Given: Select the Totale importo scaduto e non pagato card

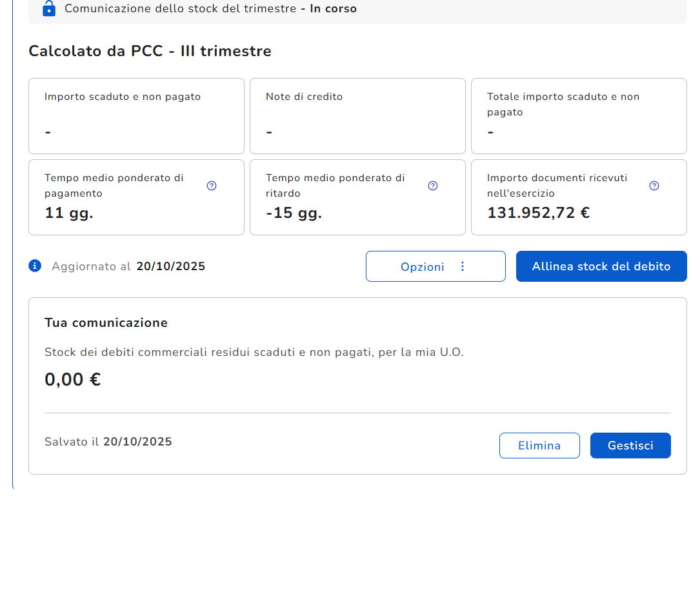Looking at the screenshot, I should pyautogui.click(x=579, y=116).
